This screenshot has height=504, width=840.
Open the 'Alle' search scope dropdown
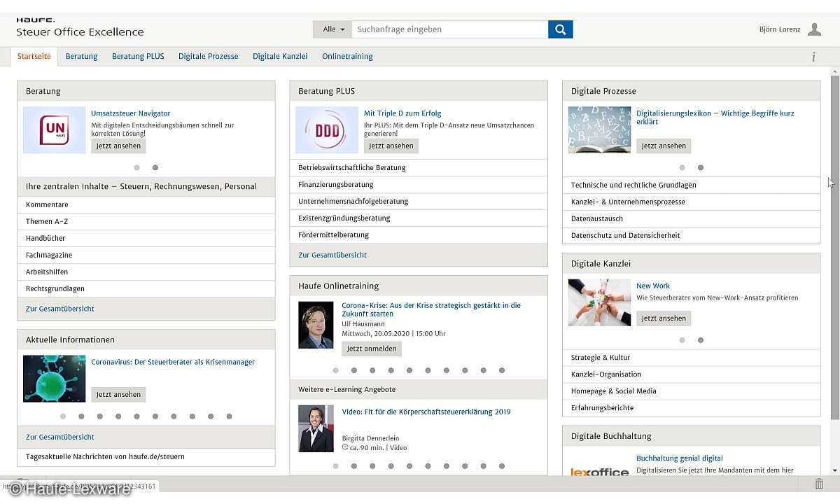point(332,29)
